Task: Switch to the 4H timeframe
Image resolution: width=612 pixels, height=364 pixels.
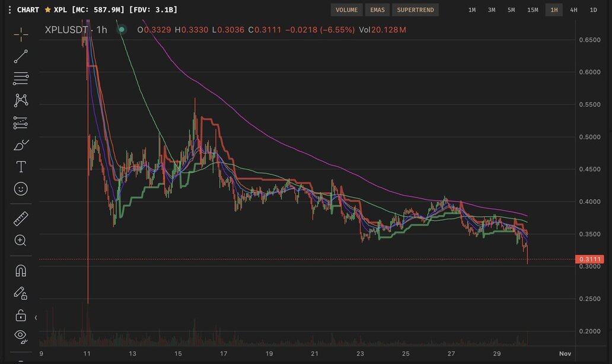Action: click(x=573, y=10)
